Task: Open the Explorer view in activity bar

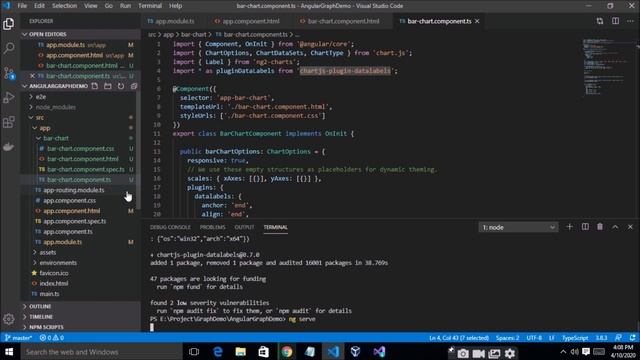Action: point(9,24)
